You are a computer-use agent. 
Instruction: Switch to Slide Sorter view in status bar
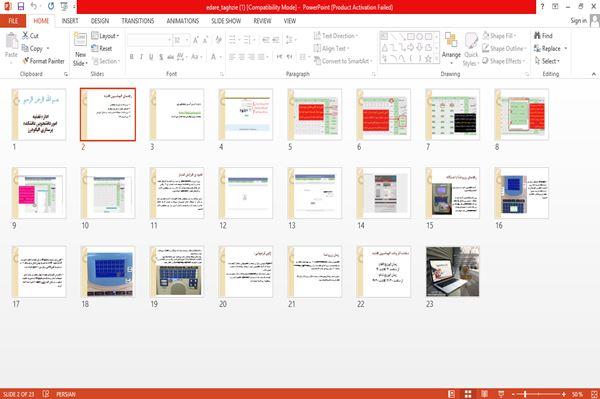468,394
